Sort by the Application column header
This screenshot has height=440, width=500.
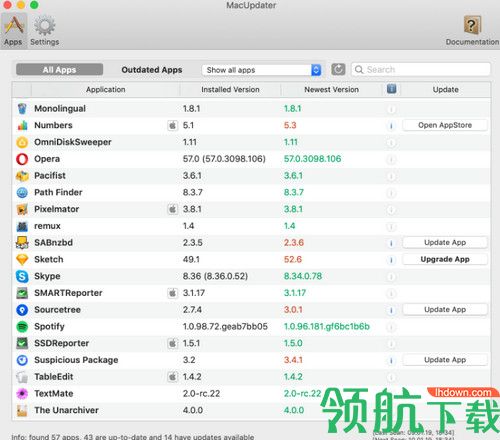tap(105, 89)
